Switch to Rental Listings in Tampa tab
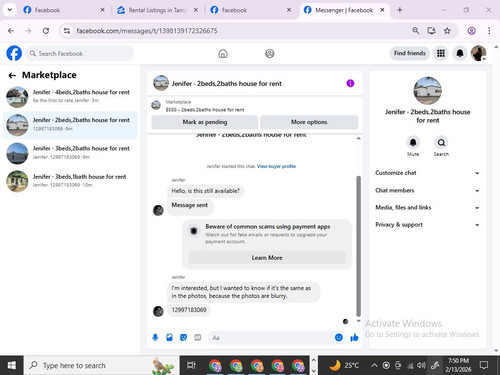The width and height of the screenshot is (500, 375). [157, 10]
